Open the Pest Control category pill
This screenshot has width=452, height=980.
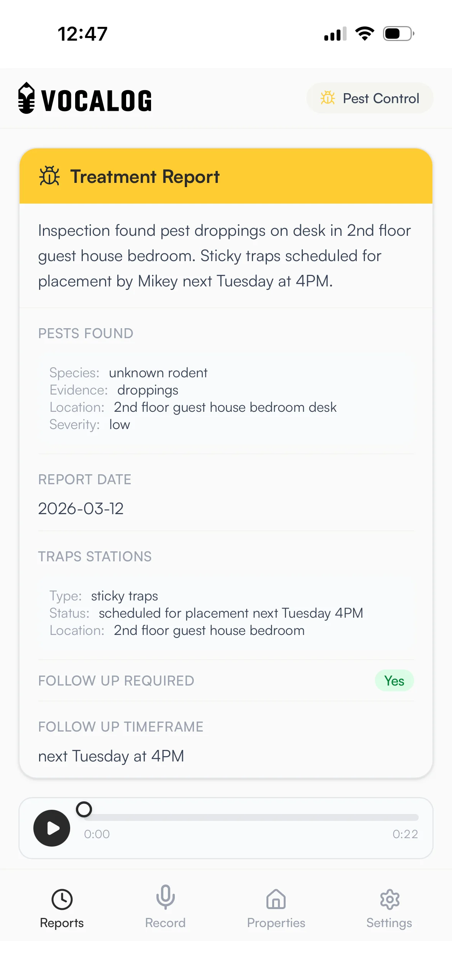pyautogui.click(x=370, y=99)
